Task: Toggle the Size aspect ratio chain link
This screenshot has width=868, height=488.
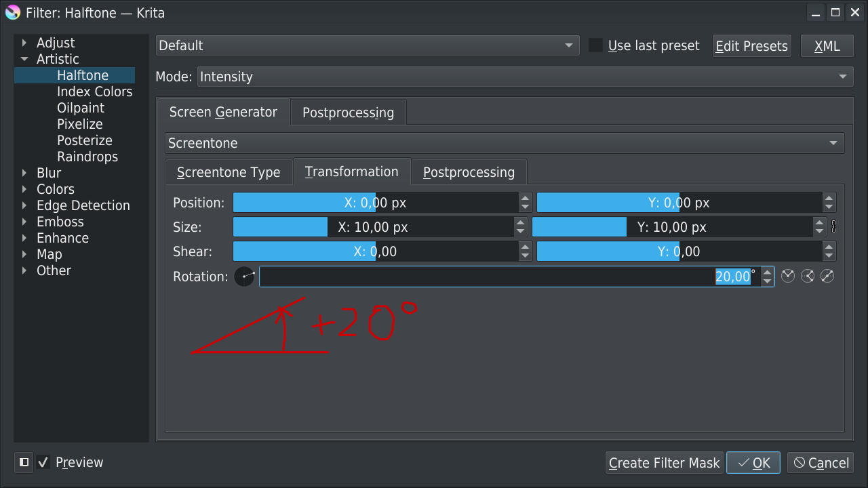Action: click(x=833, y=227)
